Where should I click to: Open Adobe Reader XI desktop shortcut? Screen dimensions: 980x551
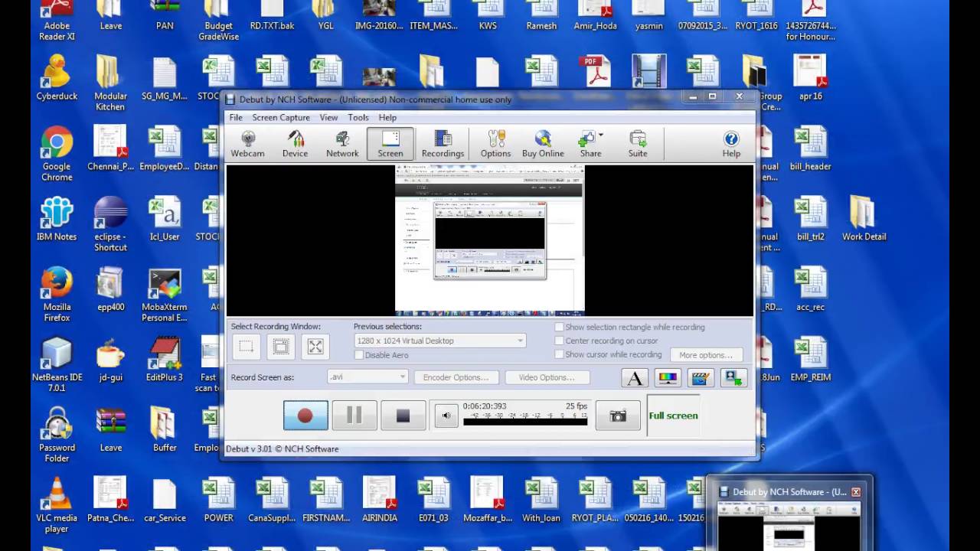pyautogui.click(x=57, y=20)
